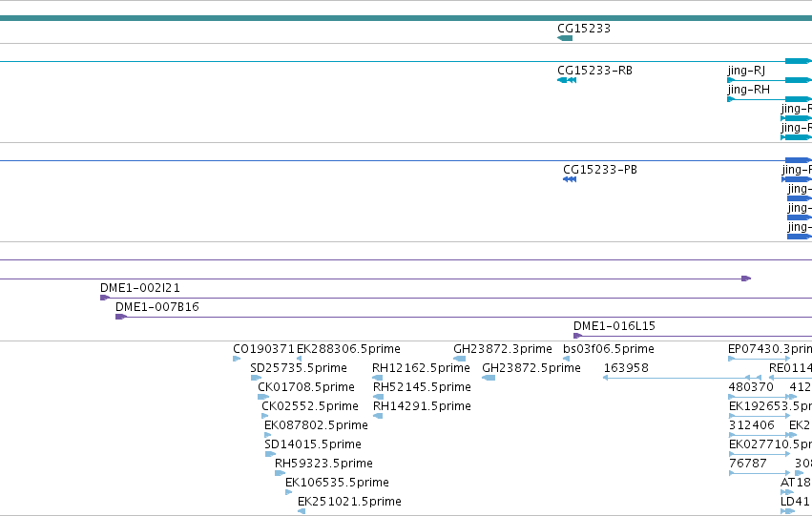The width and height of the screenshot is (812, 516).
Task: Click the EK106535.5prime arrow glyph
Action: (x=288, y=493)
